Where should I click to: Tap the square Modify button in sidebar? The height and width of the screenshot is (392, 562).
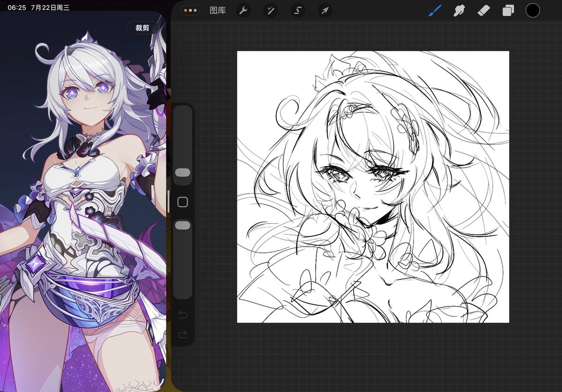(183, 202)
